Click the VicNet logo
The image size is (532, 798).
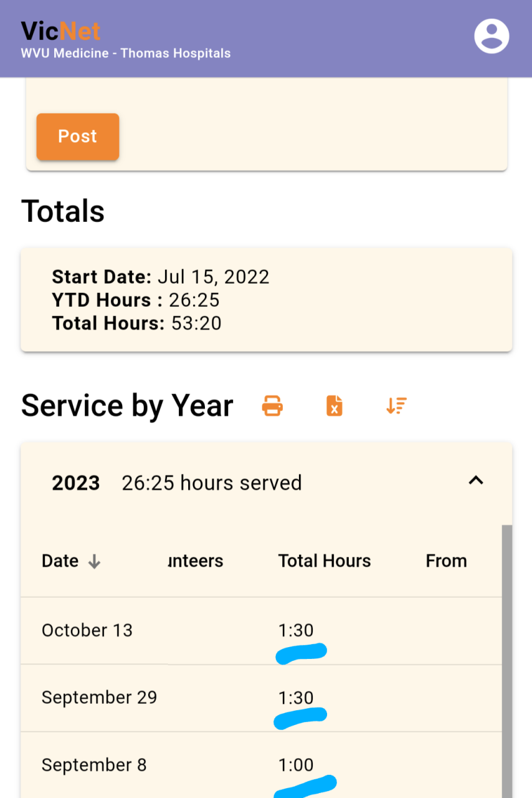click(x=60, y=31)
